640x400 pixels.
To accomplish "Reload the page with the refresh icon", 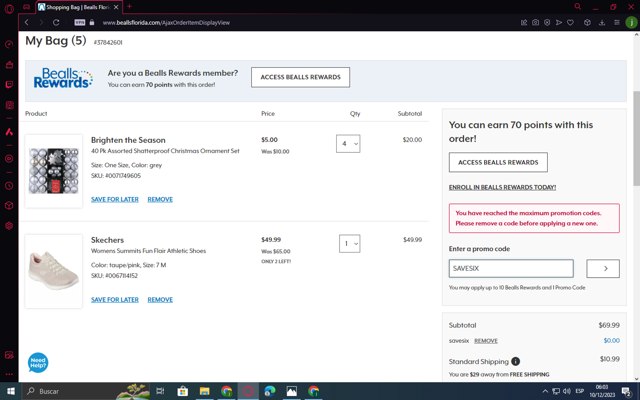I will [56, 22].
